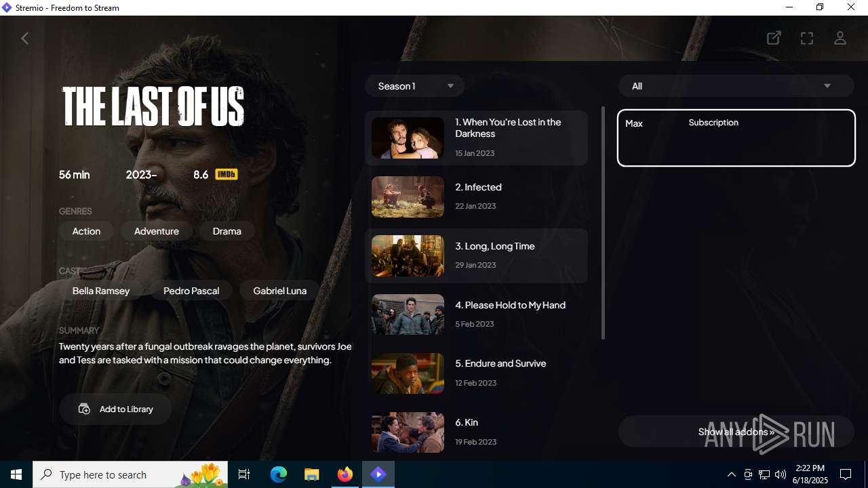The image size is (868, 488).
Task: Filter by the Drama genre
Action: point(227,231)
